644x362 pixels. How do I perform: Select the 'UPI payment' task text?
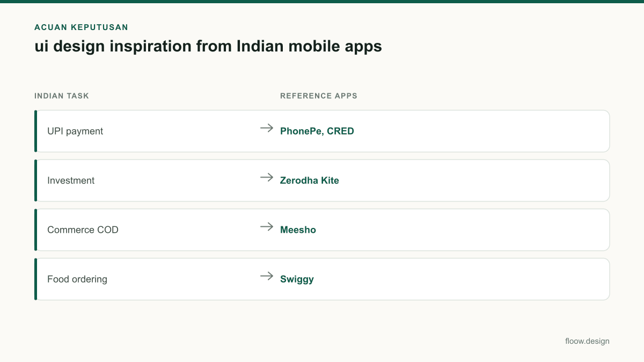point(75,131)
